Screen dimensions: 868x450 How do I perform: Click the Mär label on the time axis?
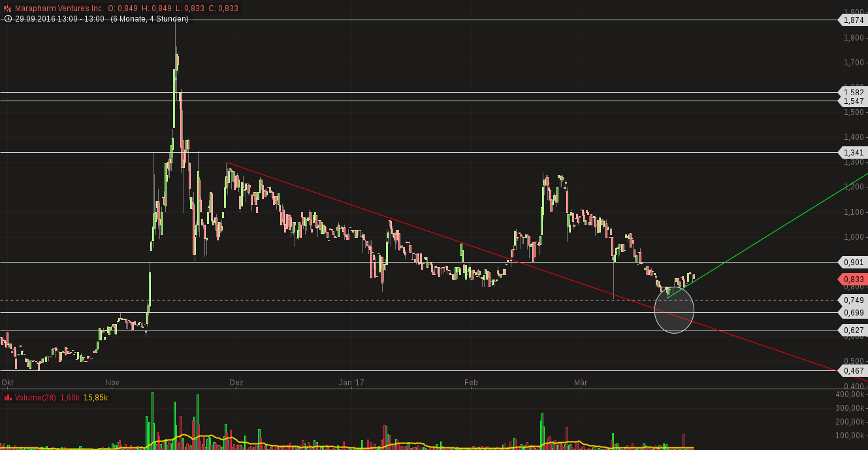click(x=581, y=383)
